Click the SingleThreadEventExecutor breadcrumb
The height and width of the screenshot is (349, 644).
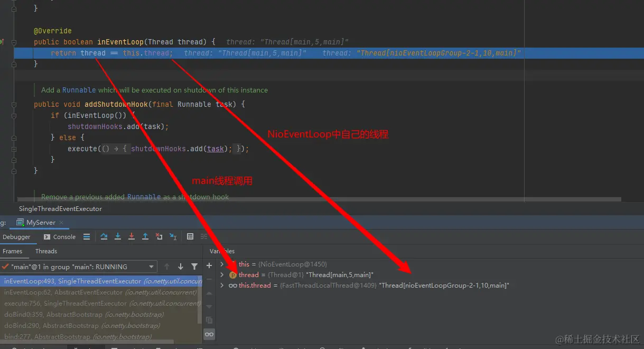[x=60, y=209]
